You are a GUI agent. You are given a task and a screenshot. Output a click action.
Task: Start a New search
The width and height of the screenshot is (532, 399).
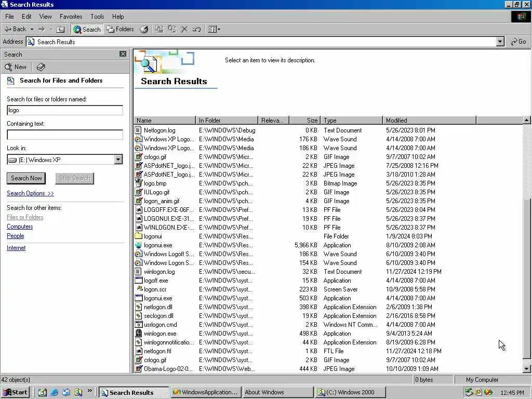point(16,67)
